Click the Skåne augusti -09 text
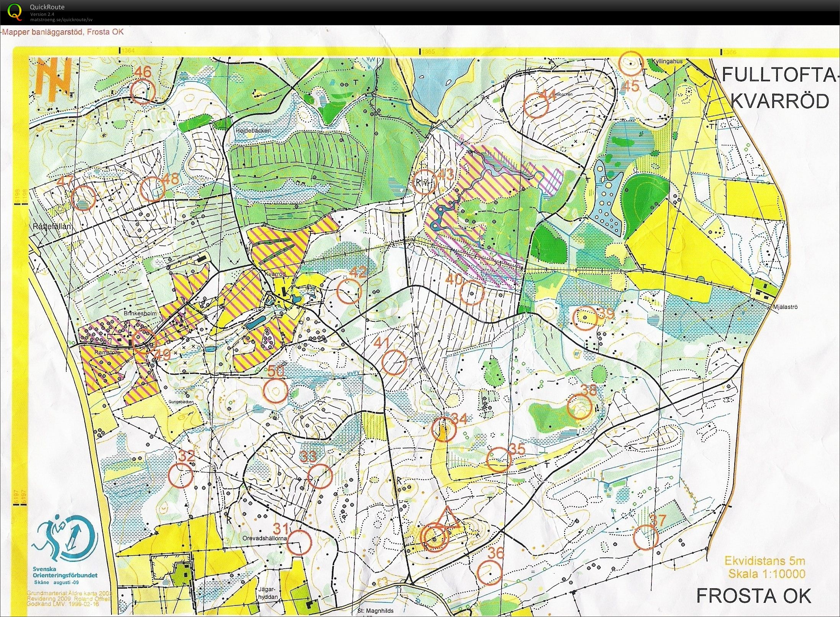840x617 pixels. tap(57, 582)
